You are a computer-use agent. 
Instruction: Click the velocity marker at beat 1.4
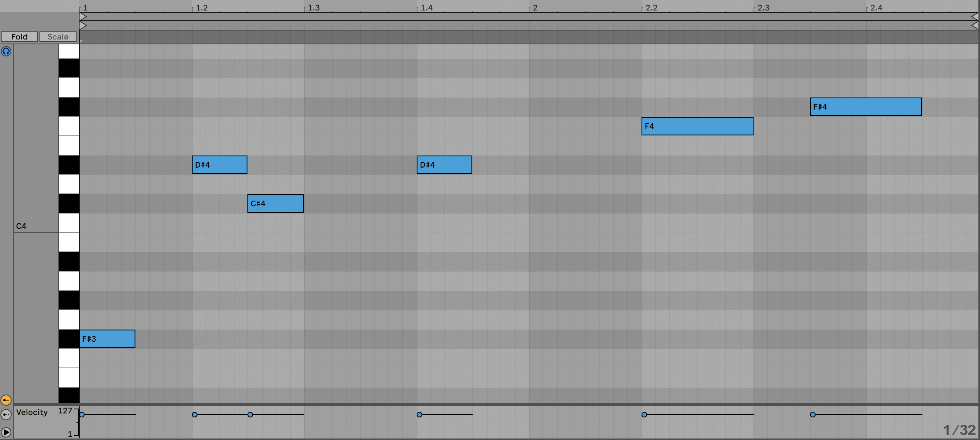pyautogui.click(x=419, y=414)
